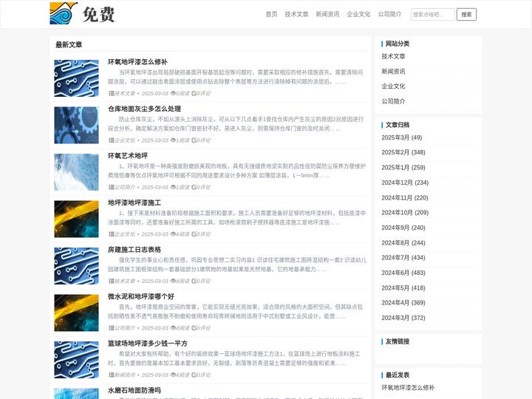
Task: Click thumbnail of 篮球场地坪漆 post
Action: (x=76, y=360)
